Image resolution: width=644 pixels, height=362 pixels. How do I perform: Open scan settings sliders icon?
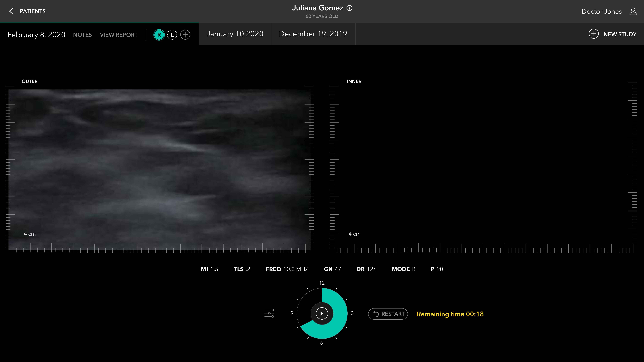269,313
